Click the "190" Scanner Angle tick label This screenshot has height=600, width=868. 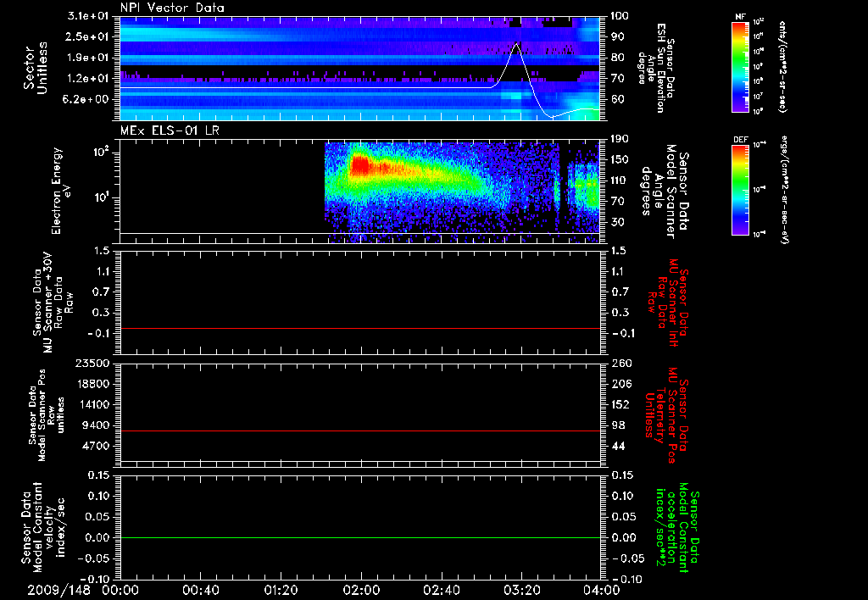(x=620, y=139)
